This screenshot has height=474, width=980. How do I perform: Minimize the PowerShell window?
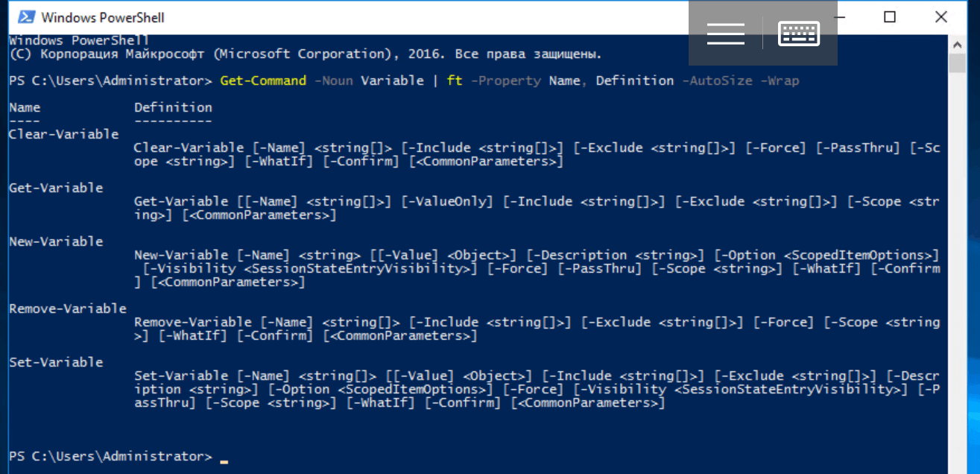coord(846,16)
